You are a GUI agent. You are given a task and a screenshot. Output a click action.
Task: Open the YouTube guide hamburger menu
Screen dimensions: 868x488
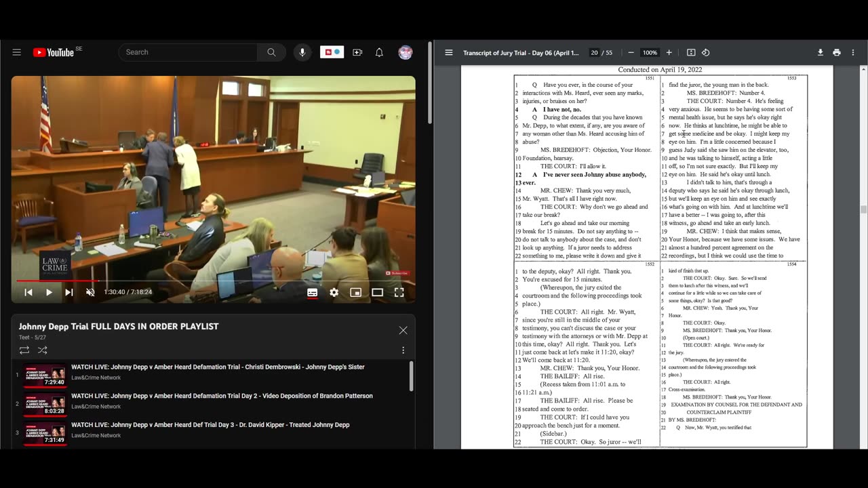pos(17,52)
